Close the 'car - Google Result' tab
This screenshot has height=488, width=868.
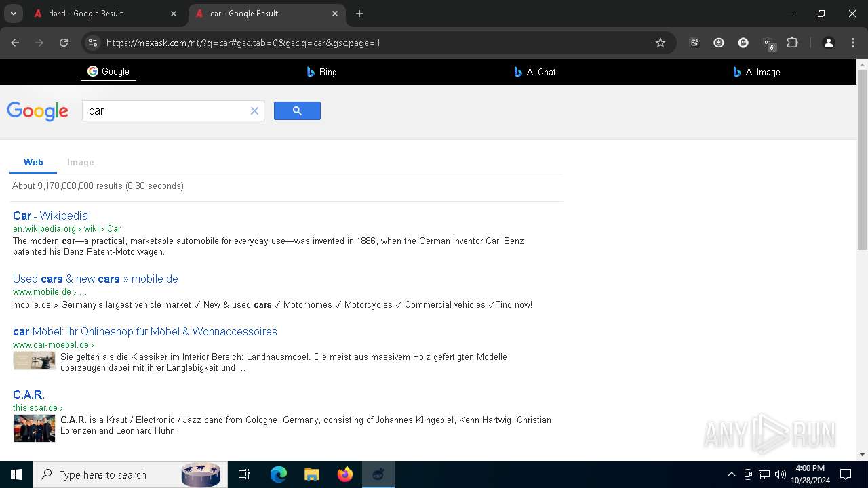(335, 14)
